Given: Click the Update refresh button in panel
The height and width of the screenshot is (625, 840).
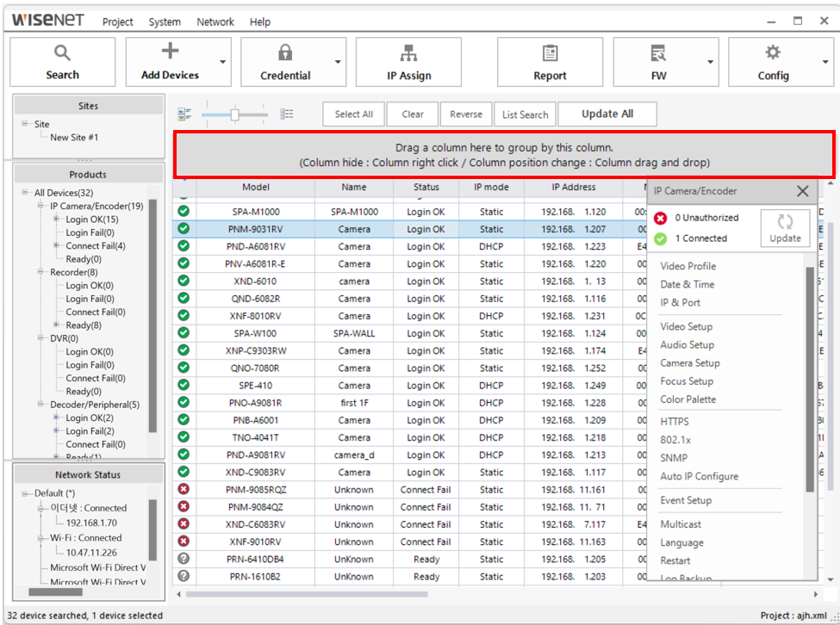Looking at the screenshot, I should pyautogui.click(x=785, y=228).
